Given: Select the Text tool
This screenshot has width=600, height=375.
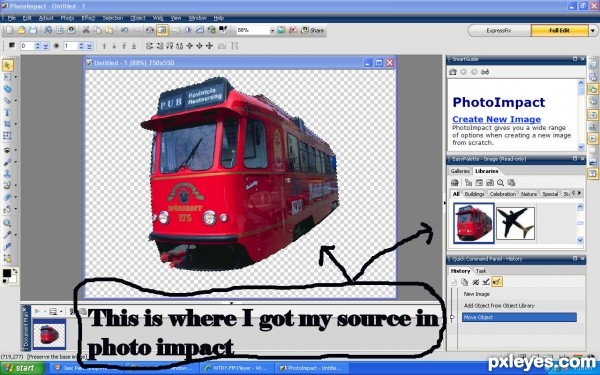Looking at the screenshot, I should [x=7, y=112].
